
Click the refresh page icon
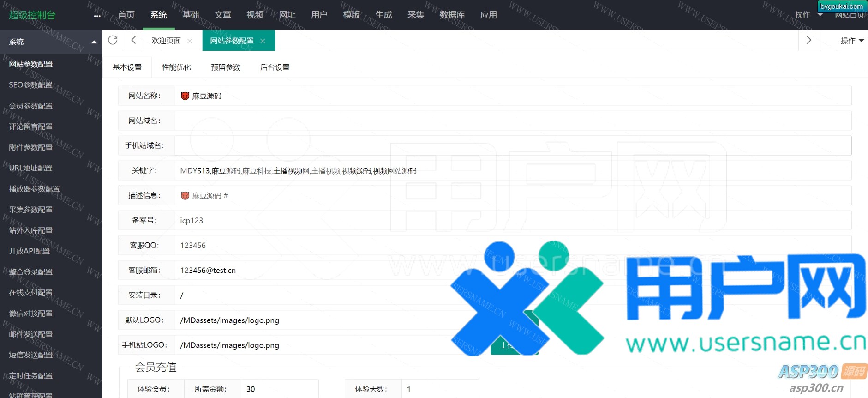pos(113,40)
